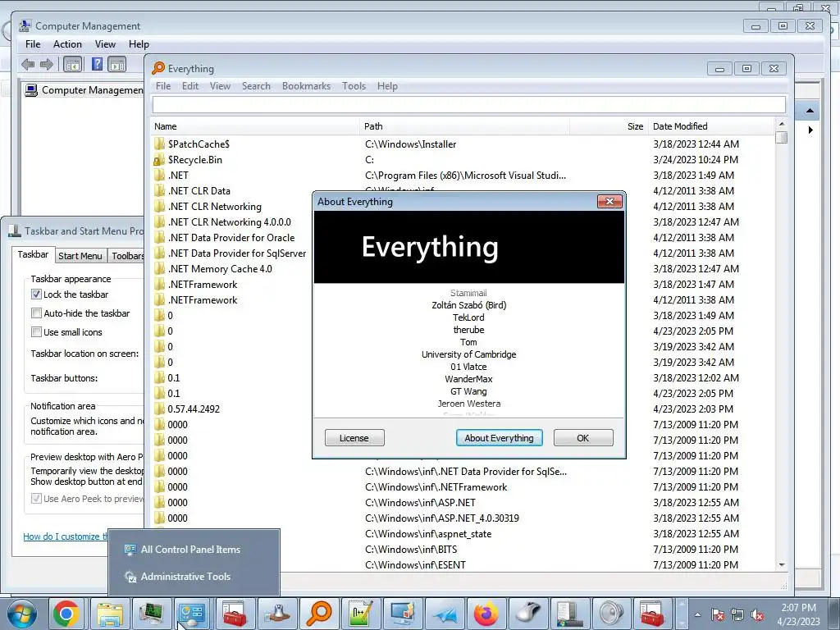Click the Everything magnifier icon in its title bar
840x630 pixels.
158,69
